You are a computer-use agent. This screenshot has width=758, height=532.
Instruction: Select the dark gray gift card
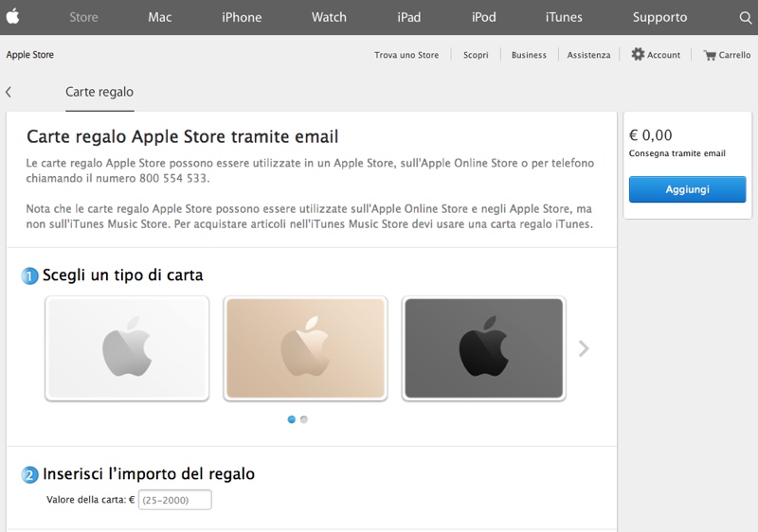coord(484,348)
